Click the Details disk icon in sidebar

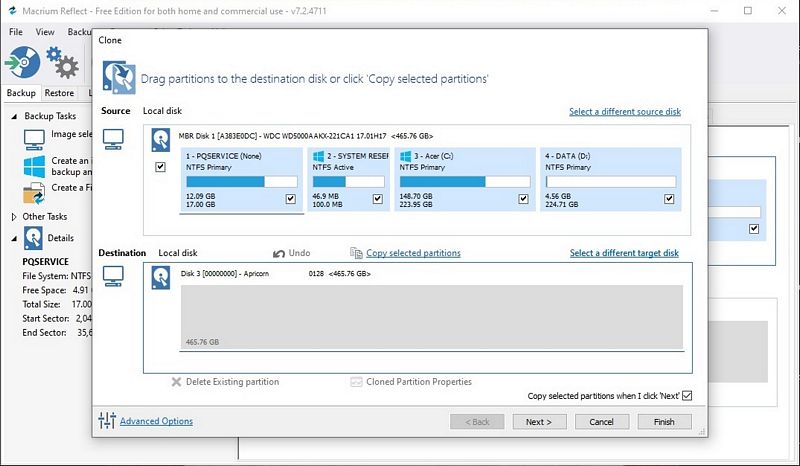click(x=33, y=238)
